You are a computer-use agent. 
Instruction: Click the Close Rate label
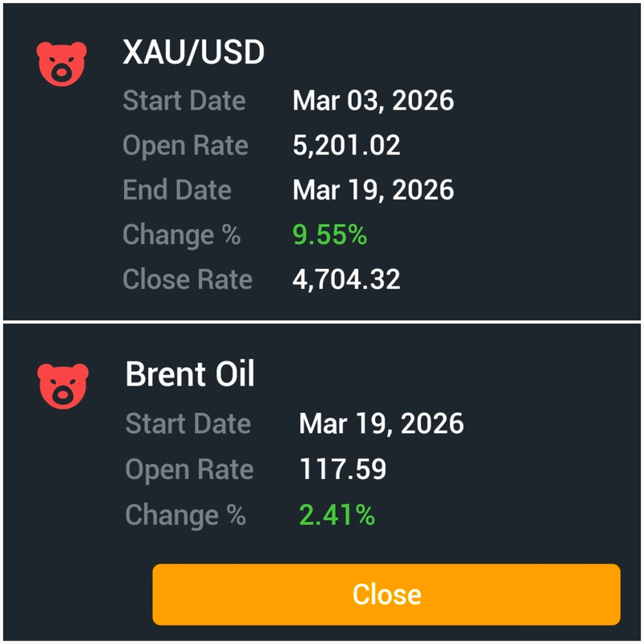(x=187, y=279)
